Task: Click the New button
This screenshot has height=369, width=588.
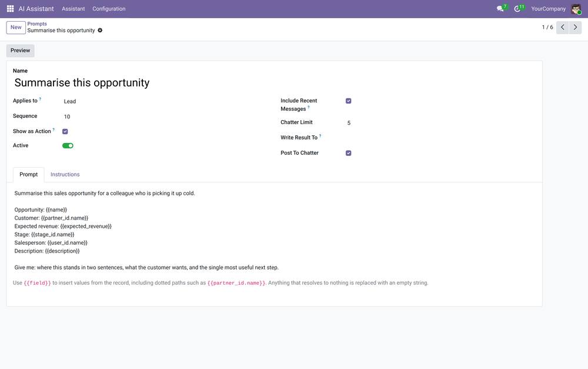Action: point(16,28)
